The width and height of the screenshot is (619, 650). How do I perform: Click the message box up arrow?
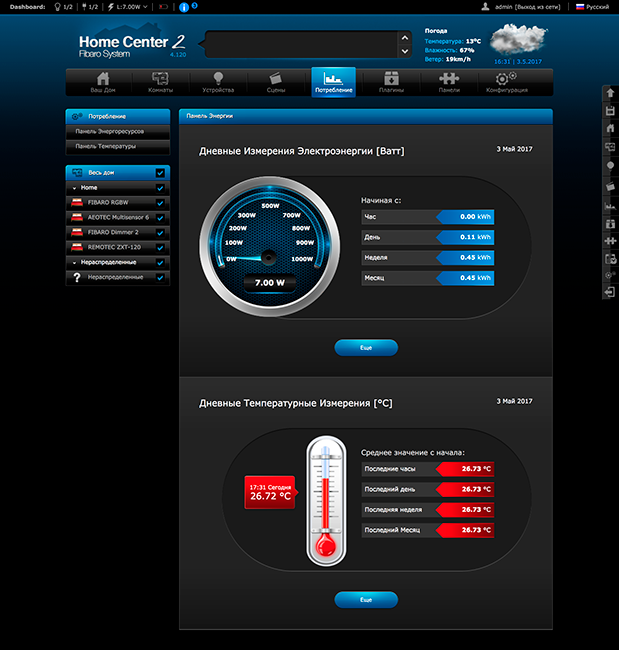[x=405, y=38]
